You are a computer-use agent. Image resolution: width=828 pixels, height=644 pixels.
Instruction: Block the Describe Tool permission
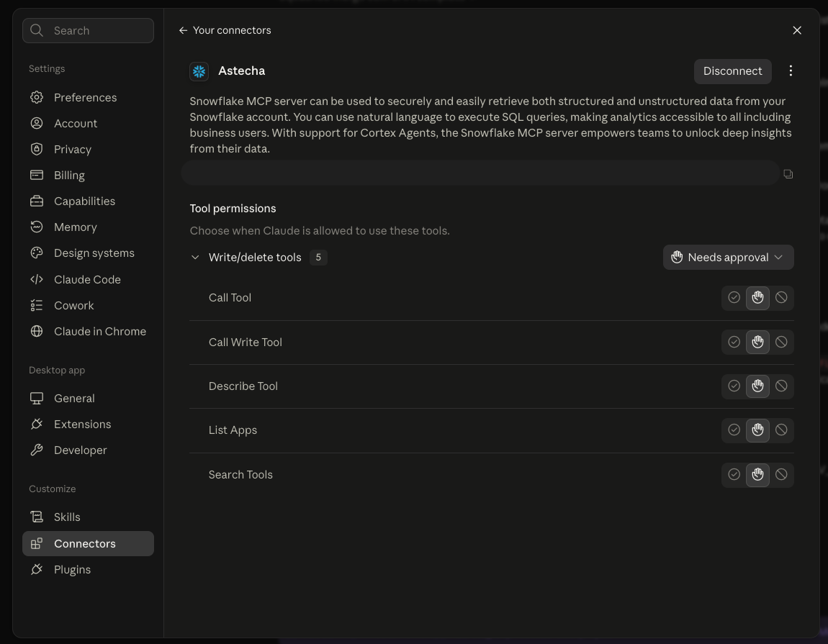pyautogui.click(x=781, y=386)
